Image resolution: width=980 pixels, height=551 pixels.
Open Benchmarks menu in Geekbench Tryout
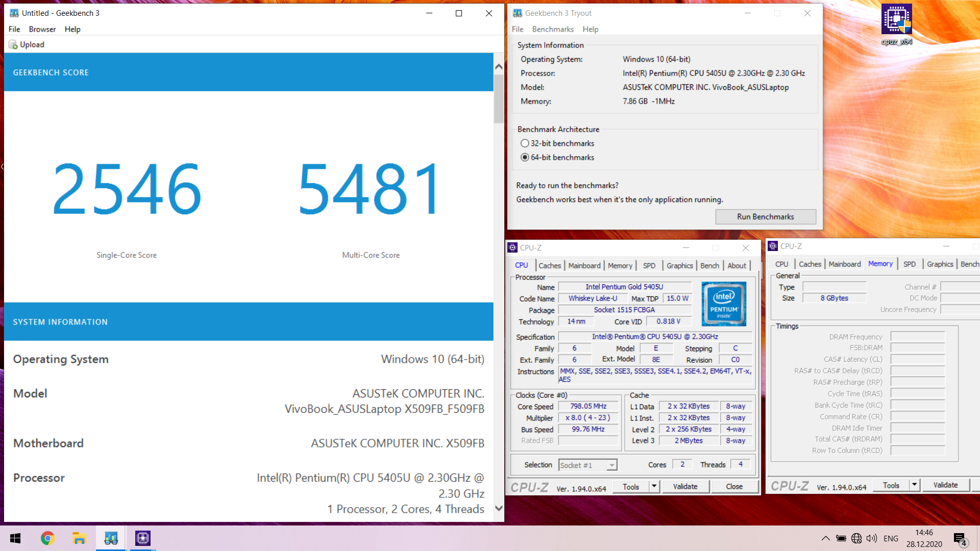(553, 29)
